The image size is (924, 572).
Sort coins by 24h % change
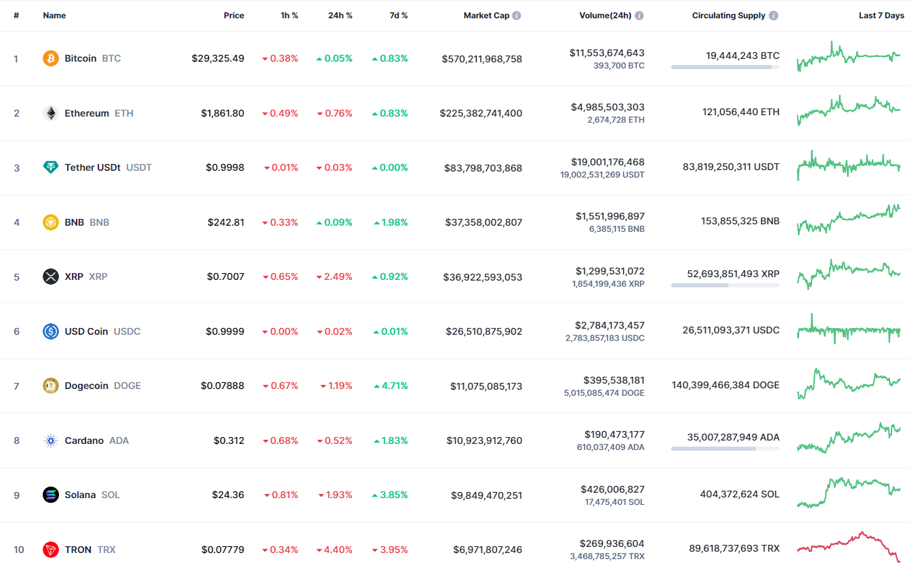pyautogui.click(x=340, y=15)
